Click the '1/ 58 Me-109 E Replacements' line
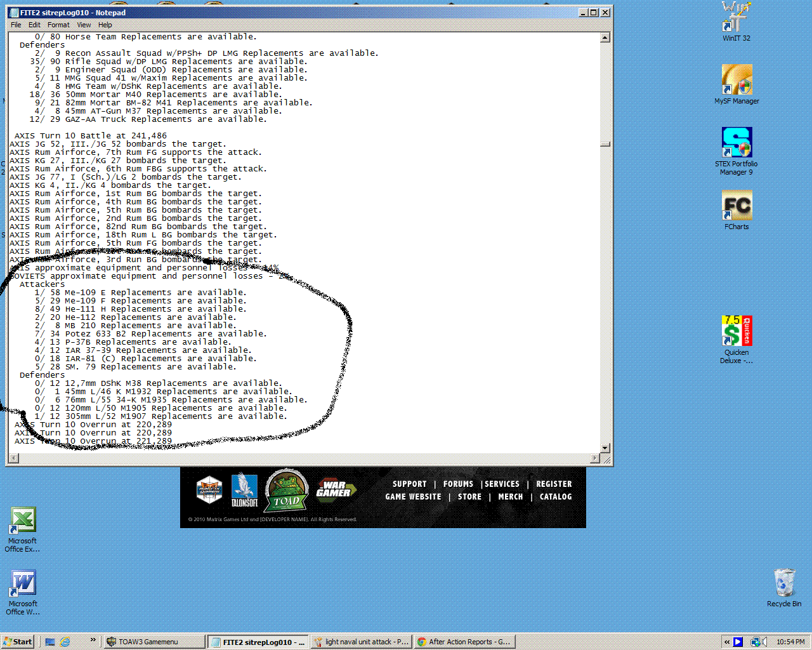The image size is (812, 650). point(140,293)
